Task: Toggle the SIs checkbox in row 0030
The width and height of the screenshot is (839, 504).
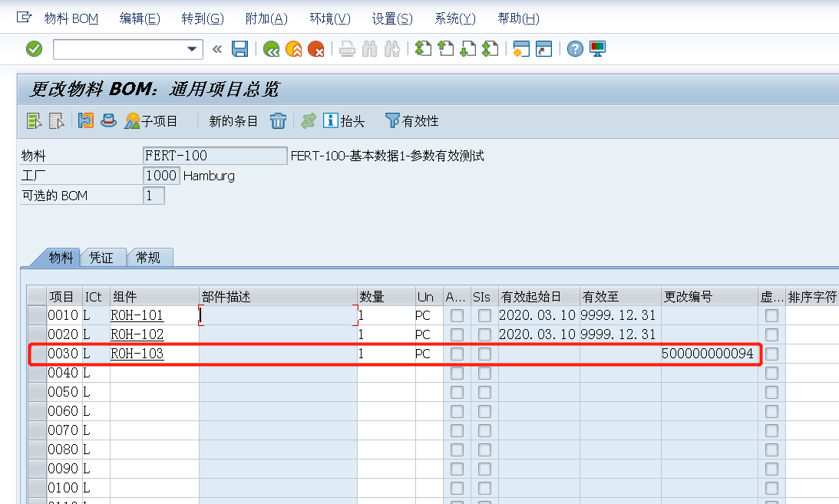Action: (x=485, y=354)
